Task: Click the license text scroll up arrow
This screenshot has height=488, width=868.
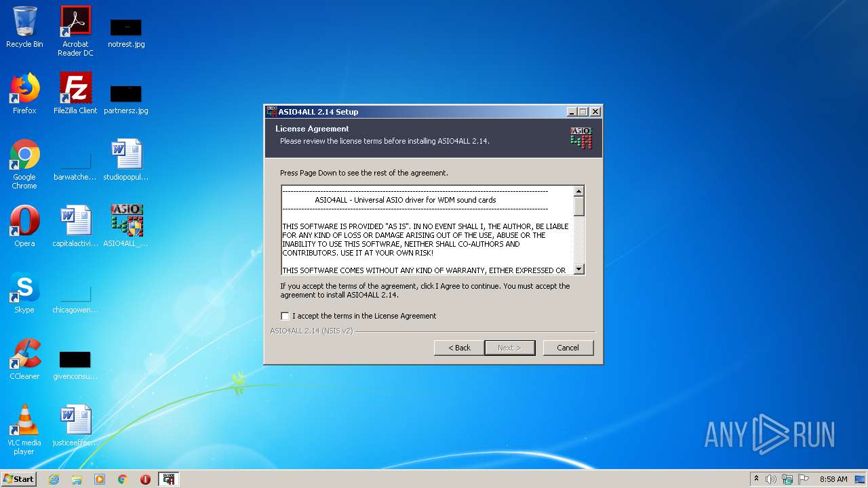Action: click(579, 191)
